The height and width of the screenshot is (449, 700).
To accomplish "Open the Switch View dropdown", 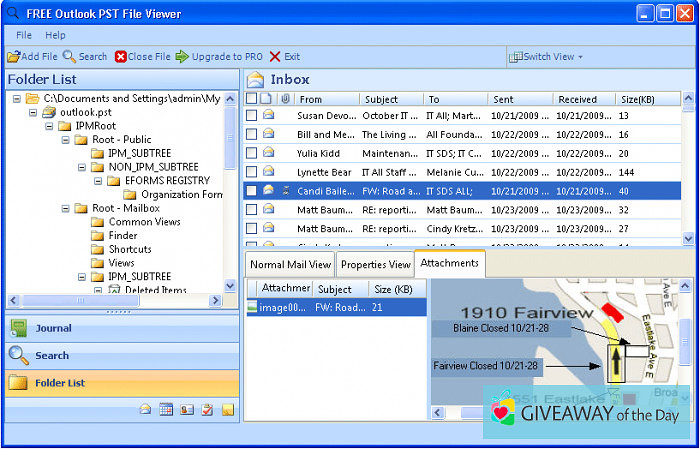I will click(x=546, y=57).
